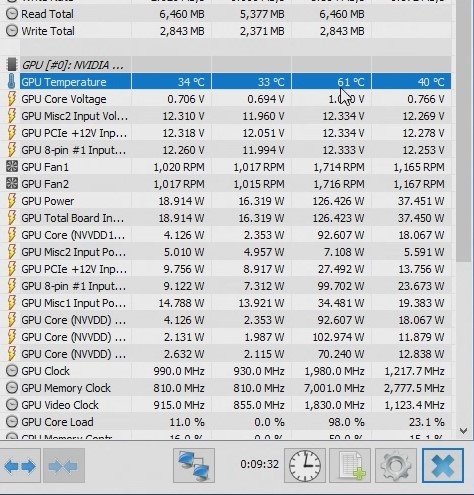This screenshot has height=495, width=474.
Task: Click the clock icon beside GPU Clock
Action: coord(12,371)
